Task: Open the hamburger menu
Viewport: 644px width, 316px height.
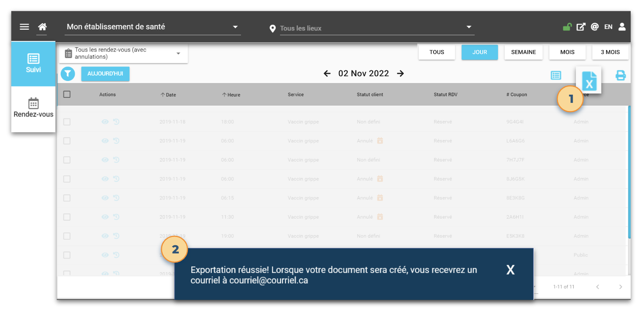Action: 24,27
